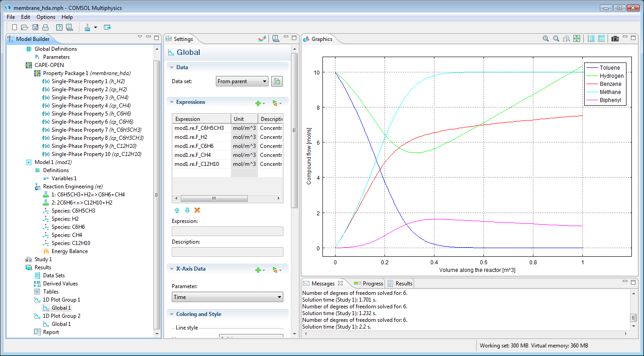Collapse the Data section
This screenshot has height=356, width=644.
[171, 67]
